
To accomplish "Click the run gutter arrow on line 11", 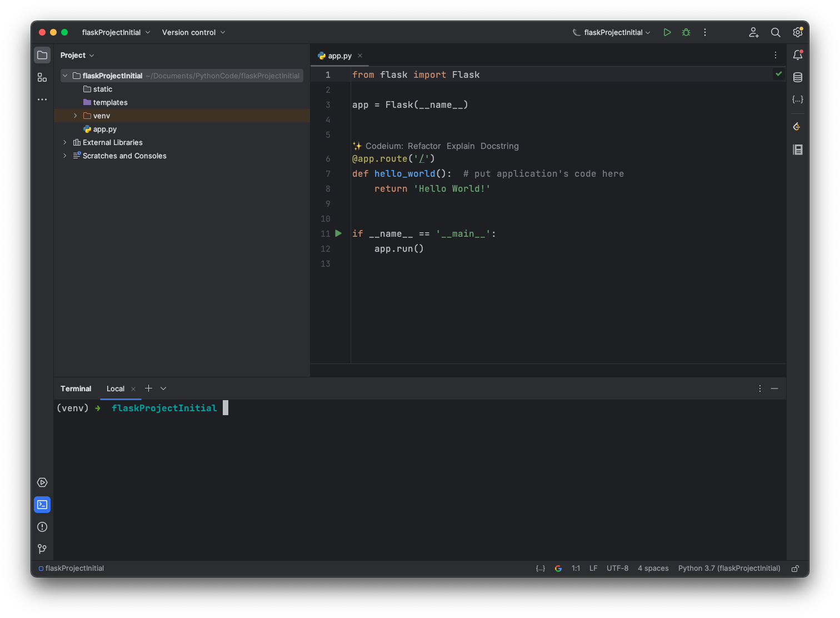I will (338, 233).
